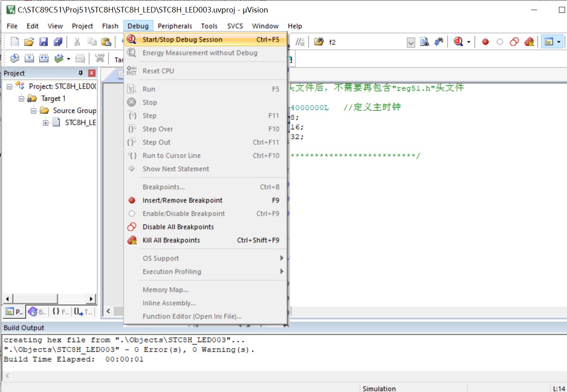
Task: Close the Project panel
Action: pos(91,73)
